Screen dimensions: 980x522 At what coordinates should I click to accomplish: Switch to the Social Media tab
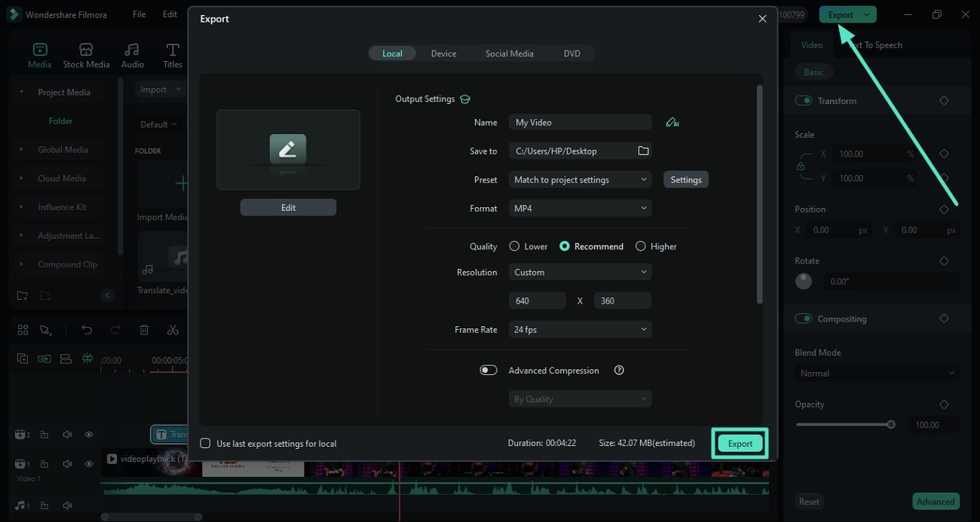pyautogui.click(x=509, y=53)
